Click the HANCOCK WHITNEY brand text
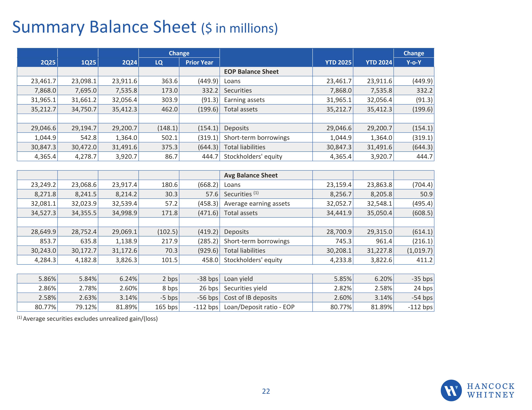 [x=491, y=390]
